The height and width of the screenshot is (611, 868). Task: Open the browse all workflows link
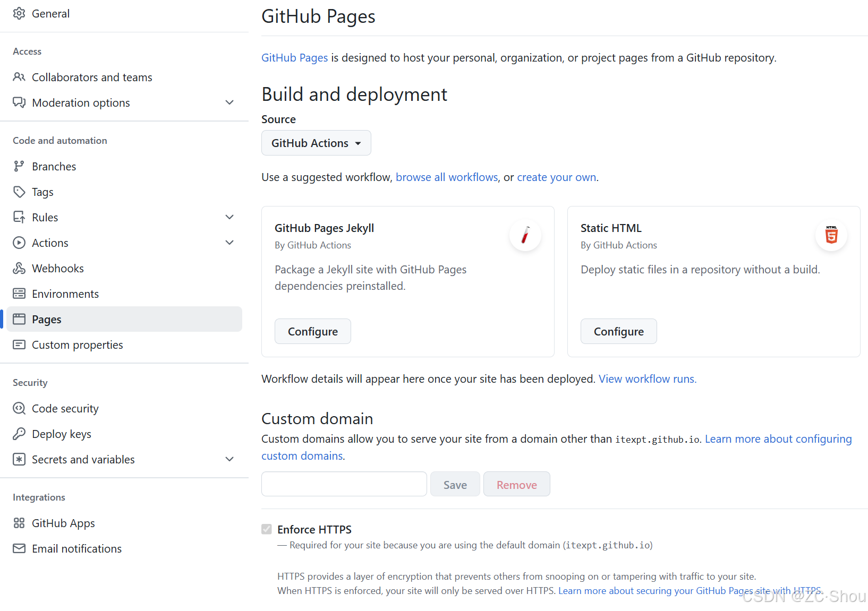click(x=447, y=177)
